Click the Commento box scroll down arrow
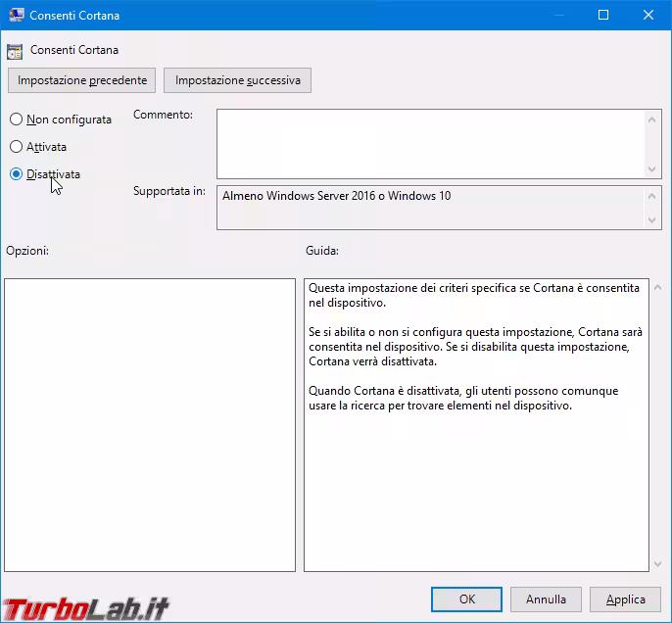This screenshot has height=623, width=672. point(651,168)
